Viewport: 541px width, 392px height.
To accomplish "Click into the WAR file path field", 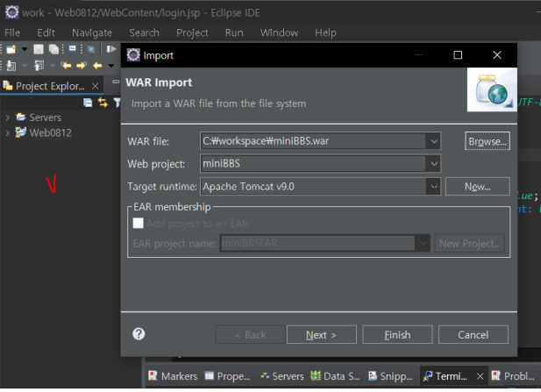I will (x=313, y=141).
